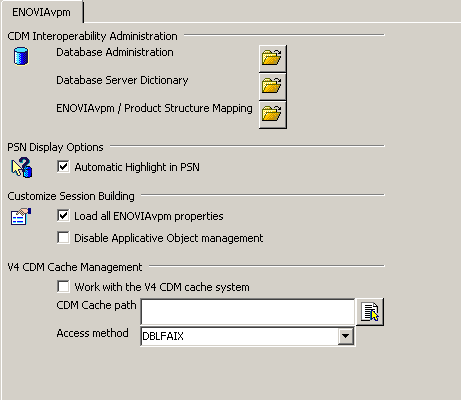Enable Work with the V4 CDM cache system

tap(63, 287)
